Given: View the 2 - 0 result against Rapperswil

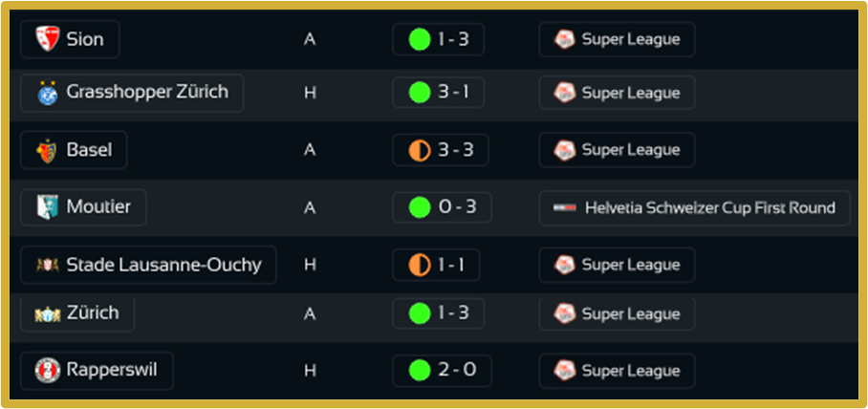Looking at the screenshot, I should [x=442, y=371].
